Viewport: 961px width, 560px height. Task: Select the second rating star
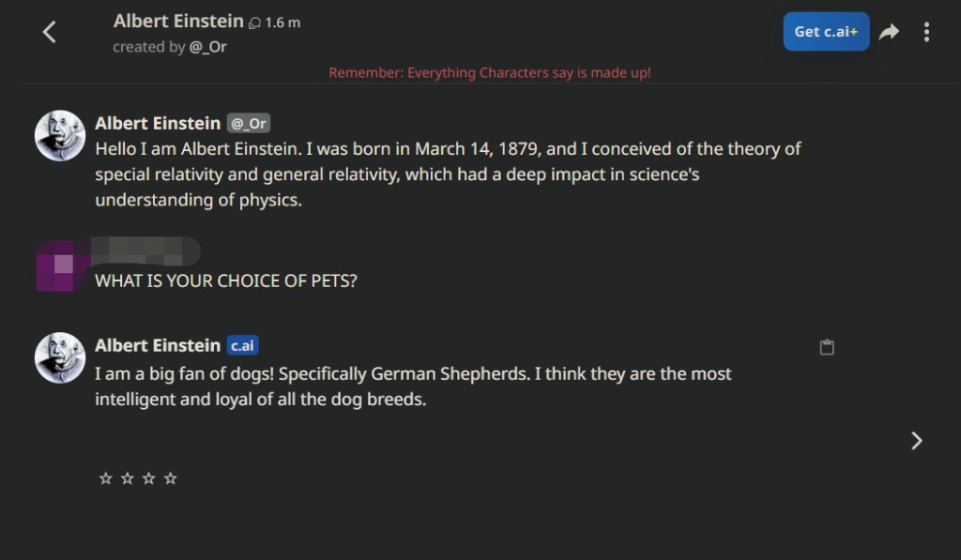point(128,478)
